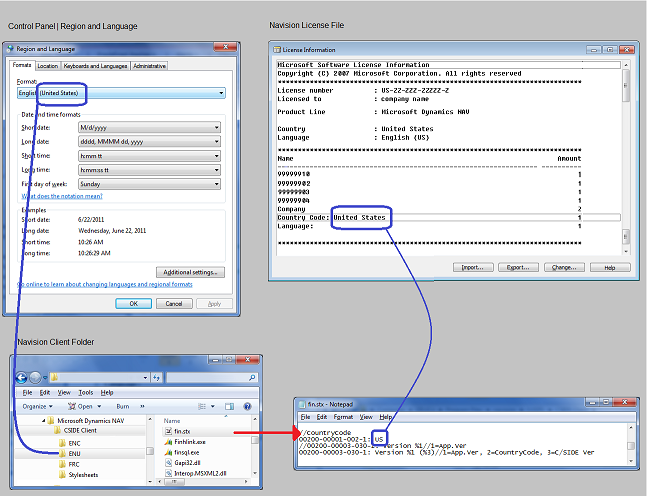The width and height of the screenshot is (647, 496).
Task: Click License Information title bar icon
Action: 277,50
